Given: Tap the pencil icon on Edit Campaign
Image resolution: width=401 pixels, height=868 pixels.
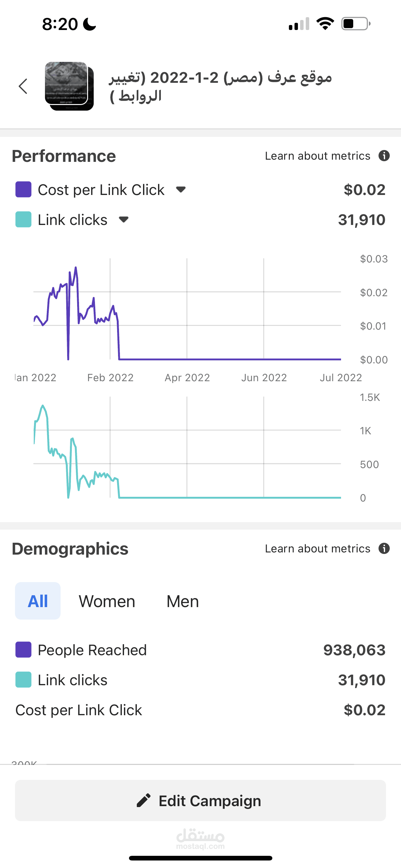Looking at the screenshot, I should [x=143, y=801].
